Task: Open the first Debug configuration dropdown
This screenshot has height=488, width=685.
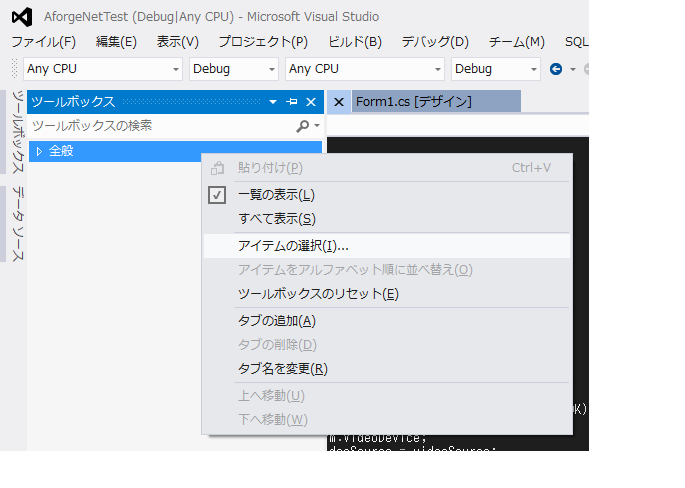Action: pos(234,69)
